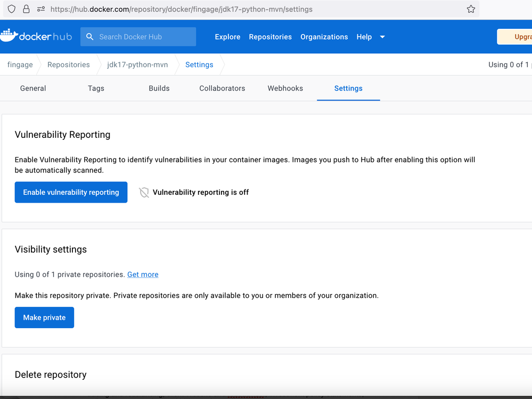This screenshot has height=399, width=532.
Task: Open jdk17-python-mvn breadcrumb
Action: [137, 64]
